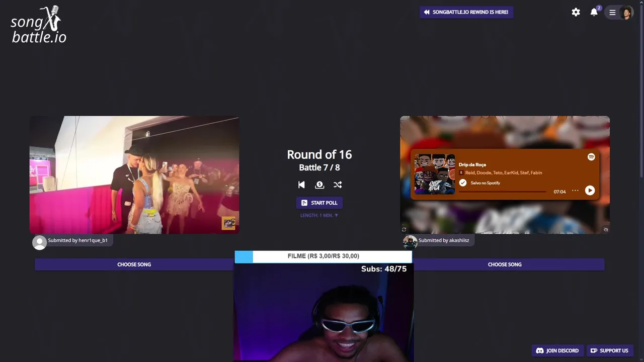Image resolution: width=644 pixels, height=362 pixels.
Task: Hide the right song embed
Action: coord(606,230)
